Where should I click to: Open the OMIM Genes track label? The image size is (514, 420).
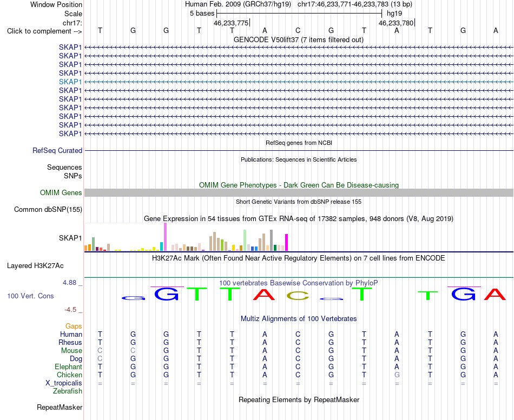tap(61, 192)
